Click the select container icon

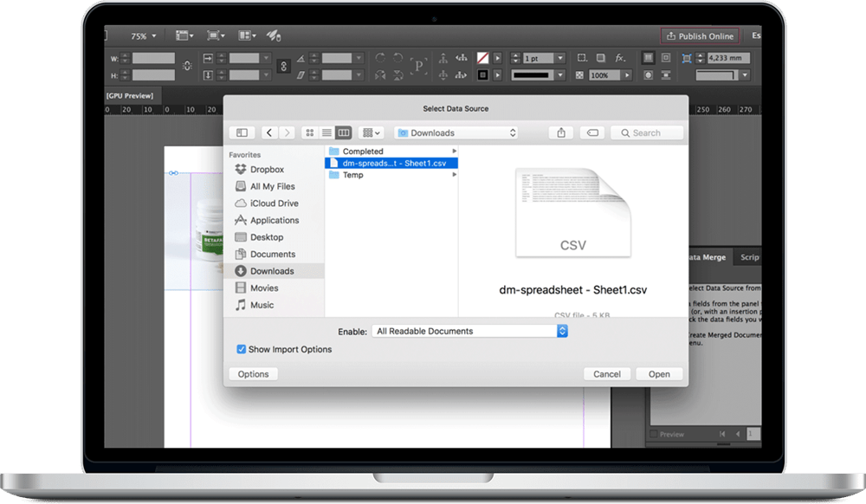(443, 58)
